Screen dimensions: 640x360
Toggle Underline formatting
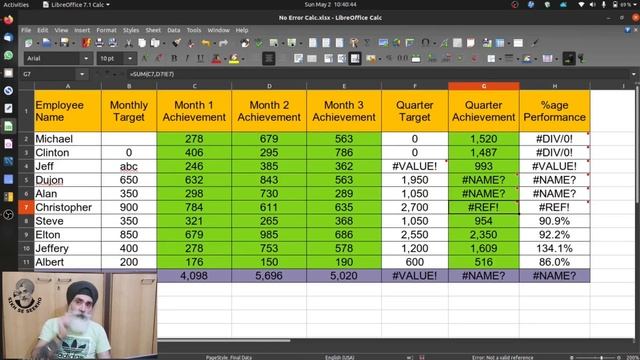point(200,59)
